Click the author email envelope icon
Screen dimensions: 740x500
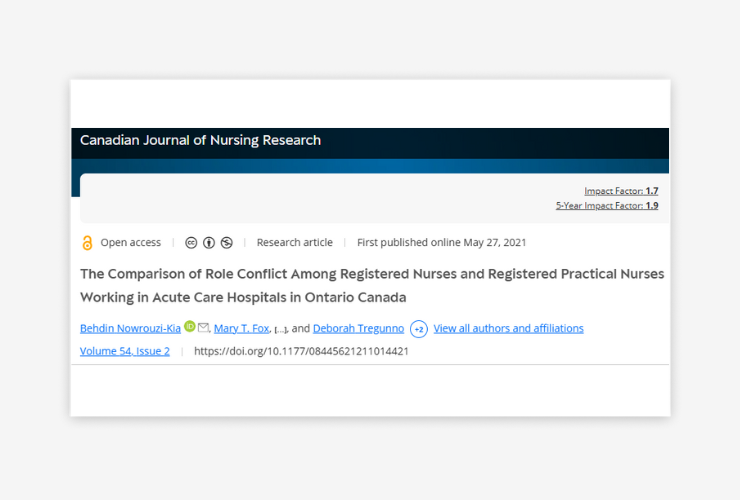tap(203, 327)
